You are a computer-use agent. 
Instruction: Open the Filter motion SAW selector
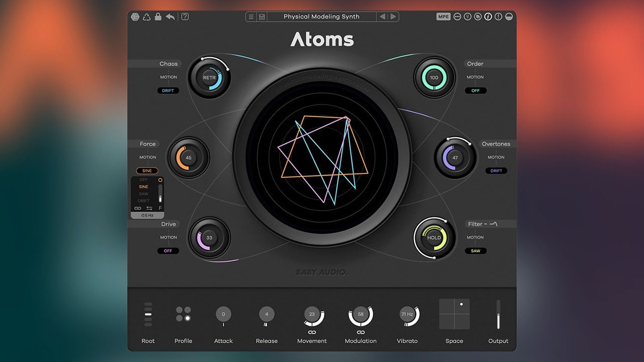pos(475,251)
